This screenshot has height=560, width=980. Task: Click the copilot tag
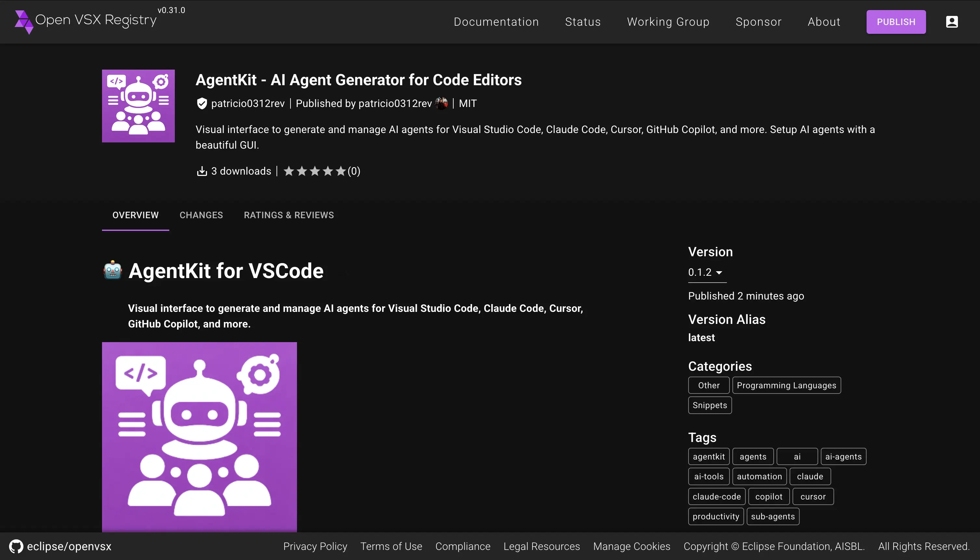tap(768, 497)
